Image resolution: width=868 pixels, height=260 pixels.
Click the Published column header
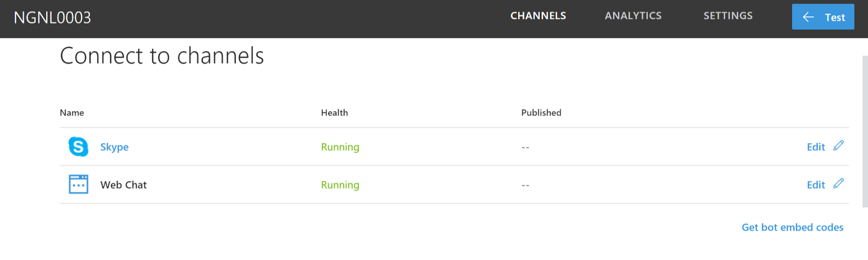pos(541,113)
